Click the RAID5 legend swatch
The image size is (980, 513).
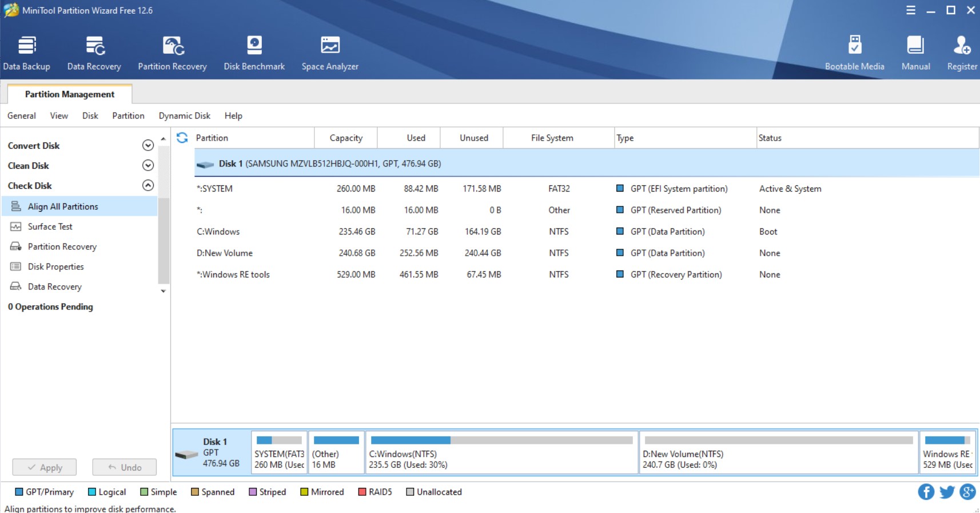tap(362, 492)
